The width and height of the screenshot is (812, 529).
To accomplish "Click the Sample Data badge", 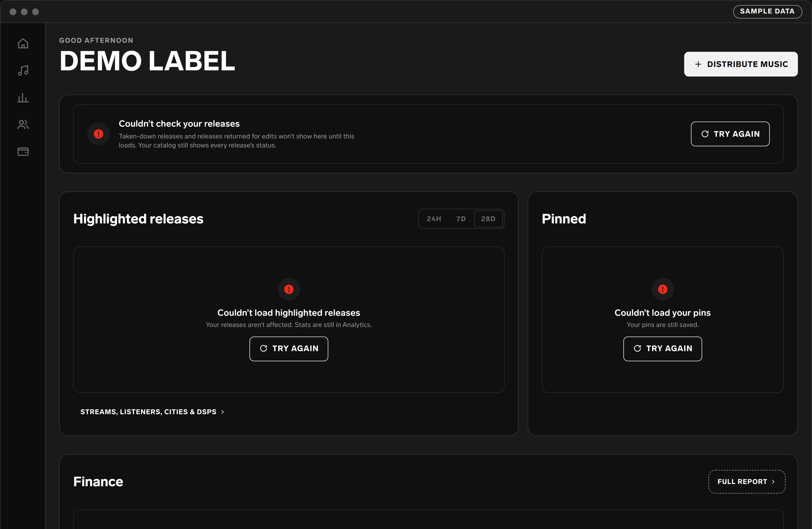I will tap(767, 11).
